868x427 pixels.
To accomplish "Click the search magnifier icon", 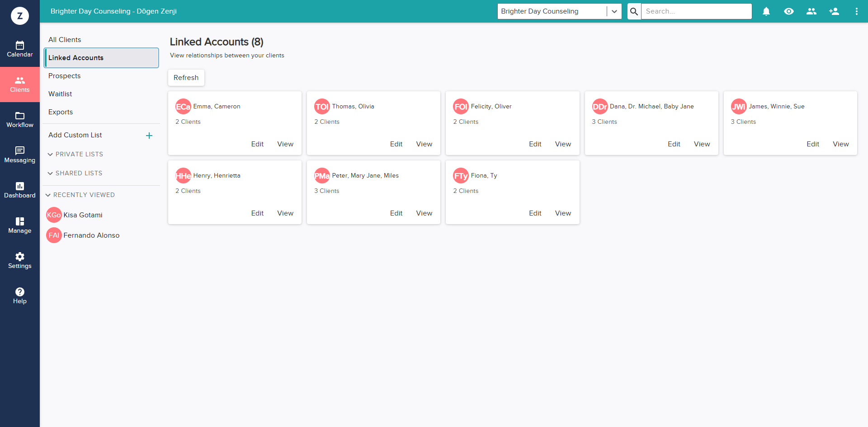I will click(x=634, y=11).
